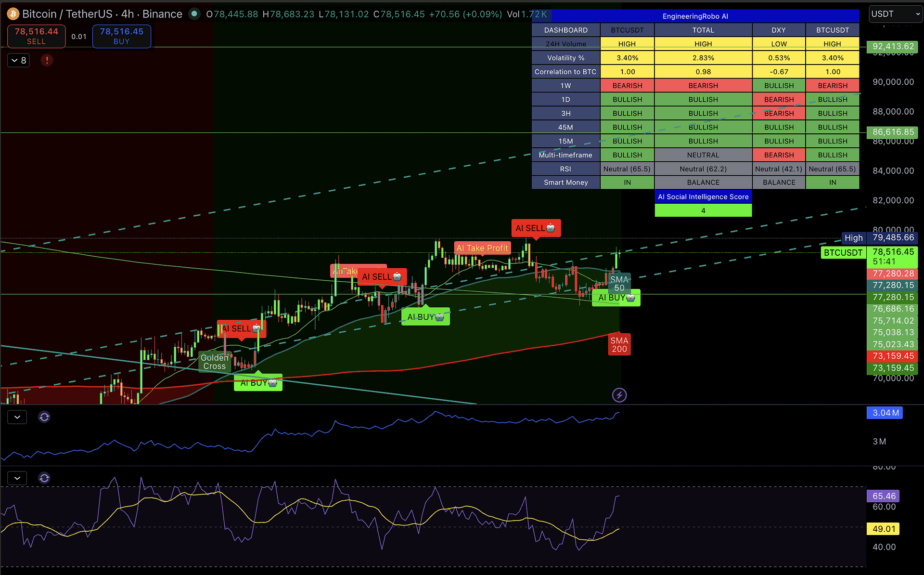Click the AI BUY label under Golden Cross
This screenshot has width=924, height=575.
[258, 383]
